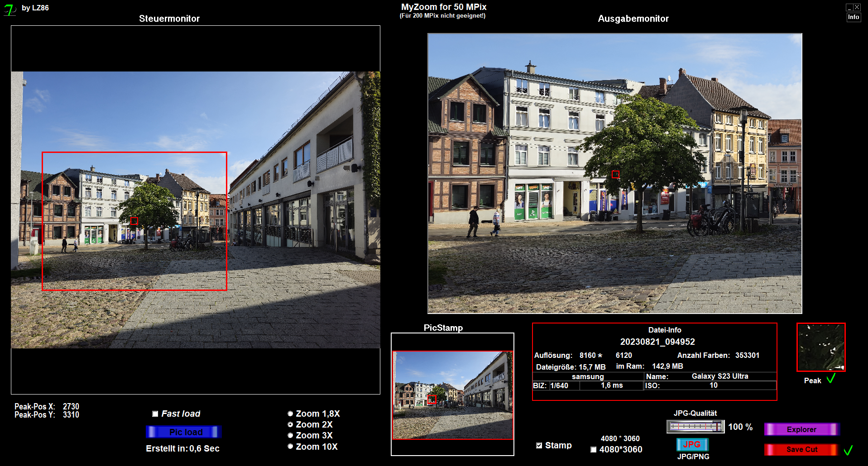The width and height of the screenshot is (868, 466).
Task: Choose the Zoom 10X radio button
Action: click(x=290, y=447)
